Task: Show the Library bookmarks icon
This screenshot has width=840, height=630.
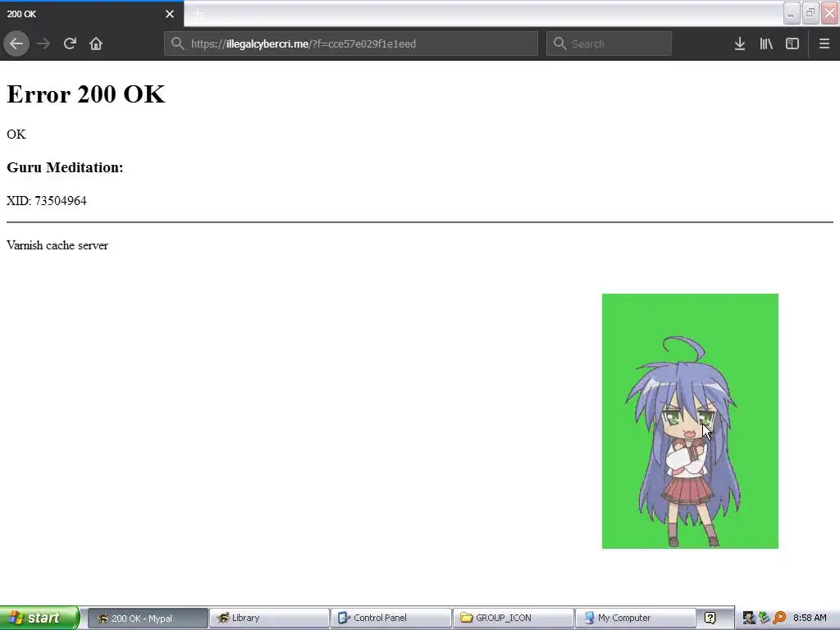Action: click(766, 43)
